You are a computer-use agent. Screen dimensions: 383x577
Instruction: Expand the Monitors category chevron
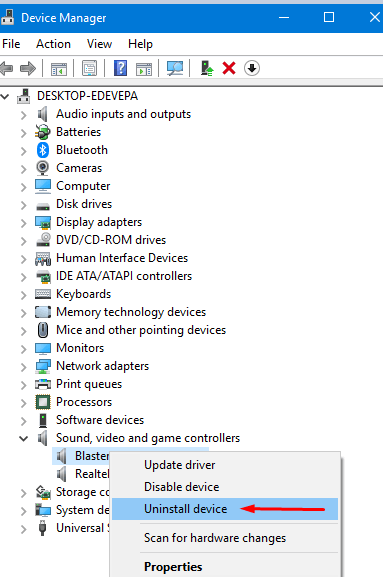click(24, 349)
